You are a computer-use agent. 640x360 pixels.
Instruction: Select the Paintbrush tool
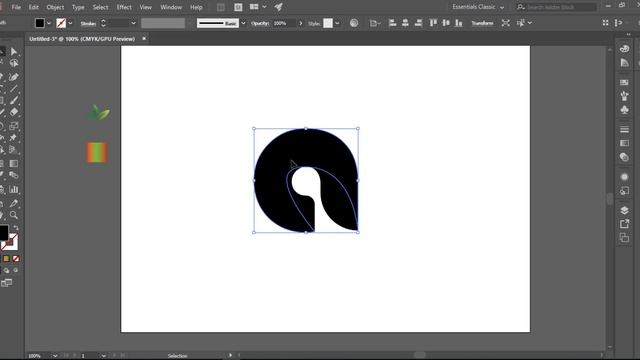click(x=13, y=100)
